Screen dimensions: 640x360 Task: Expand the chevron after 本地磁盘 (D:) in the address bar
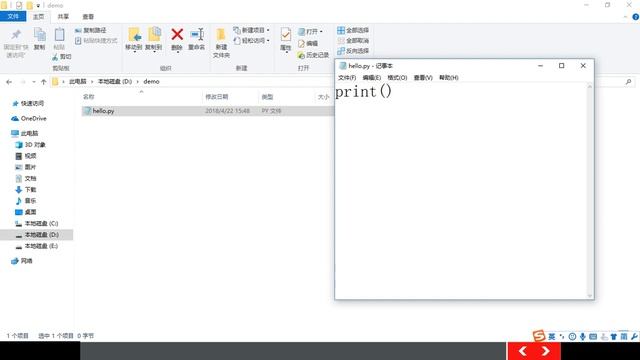coord(138,82)
